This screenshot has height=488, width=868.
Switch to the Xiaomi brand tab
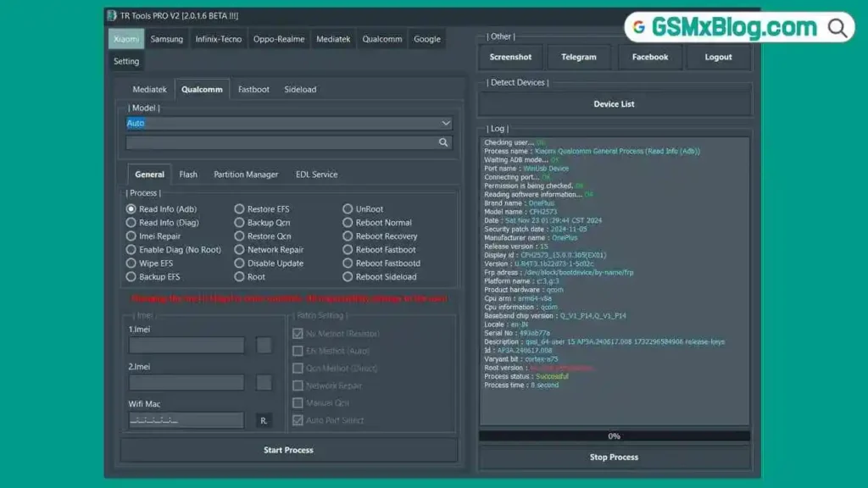click(126, 39)
